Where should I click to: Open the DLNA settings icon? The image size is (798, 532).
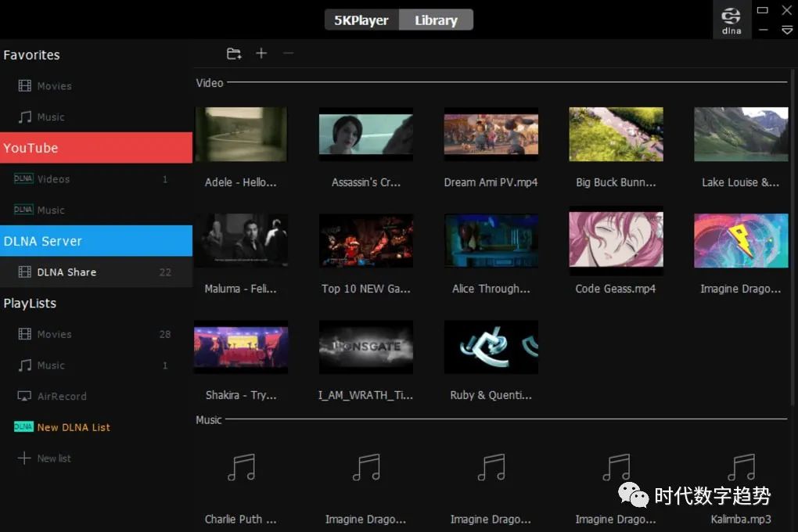pyautogui.click(x=731, y=20)
